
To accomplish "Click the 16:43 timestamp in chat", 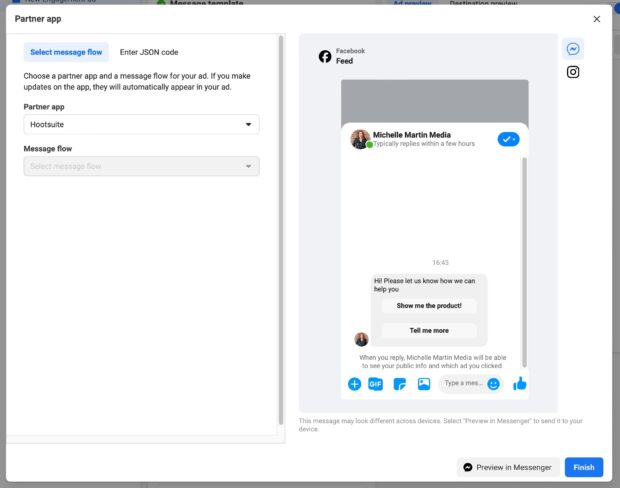I will point(440,263).
